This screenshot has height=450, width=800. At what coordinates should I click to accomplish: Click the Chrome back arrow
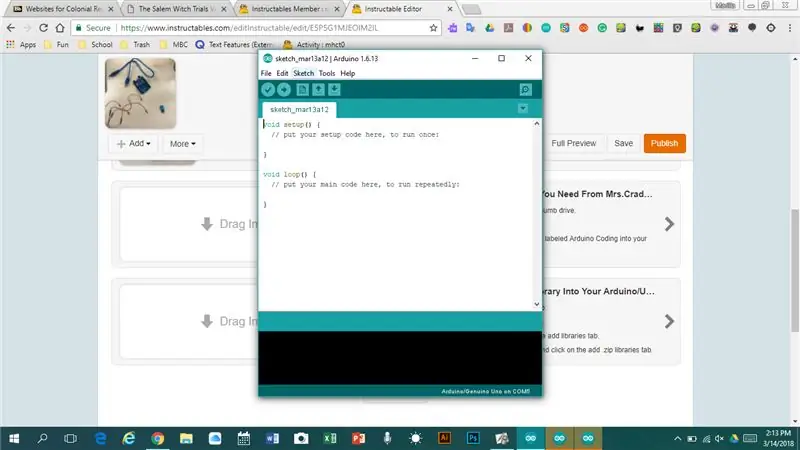tap(11, 28)
